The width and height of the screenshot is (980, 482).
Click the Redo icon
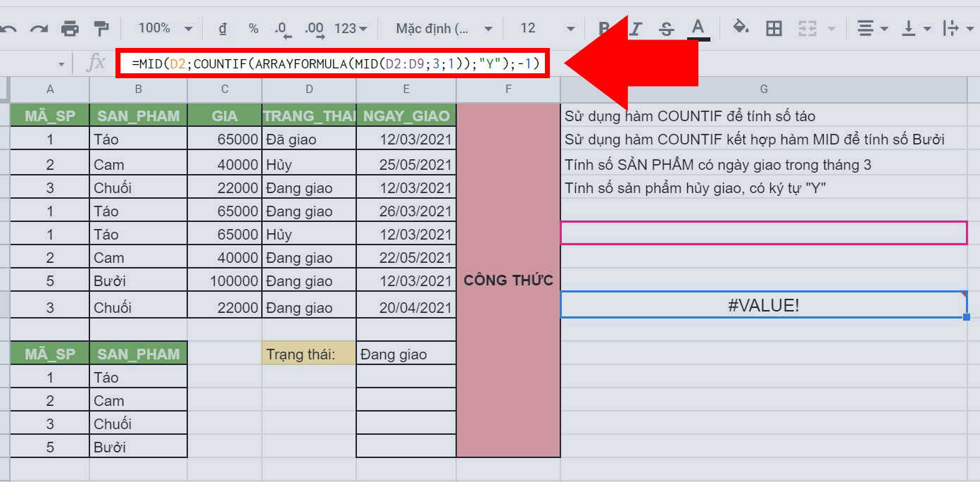click(38, 28)
